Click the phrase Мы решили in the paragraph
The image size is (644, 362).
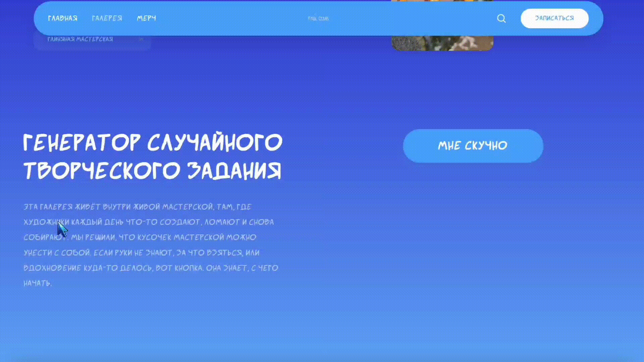(x=94, y=237)
